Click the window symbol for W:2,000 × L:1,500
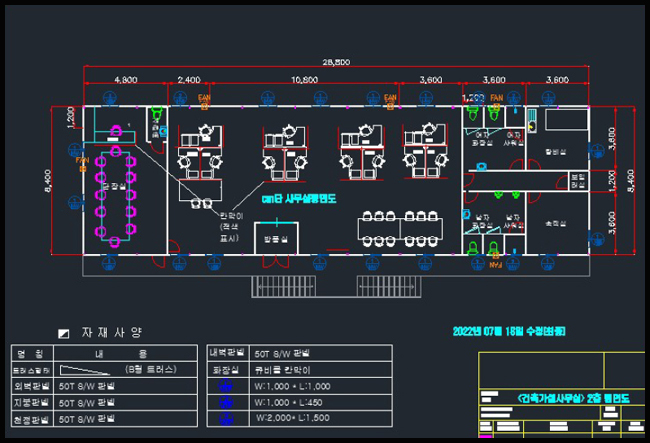Viewport: 650px width, 443px height. (225, 417)
